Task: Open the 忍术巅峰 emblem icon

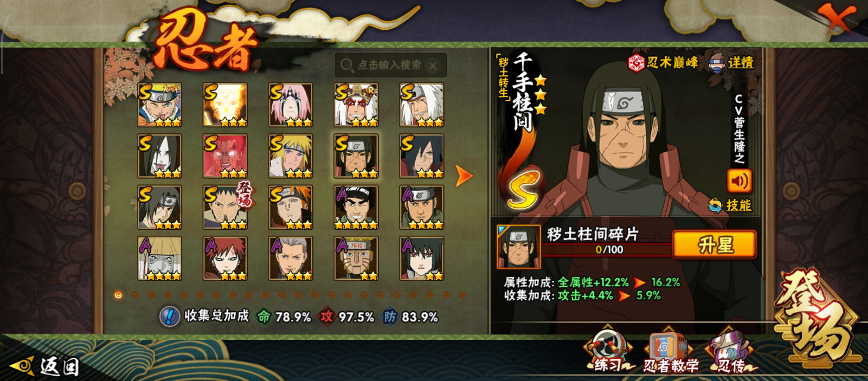Action: point(636,63)
